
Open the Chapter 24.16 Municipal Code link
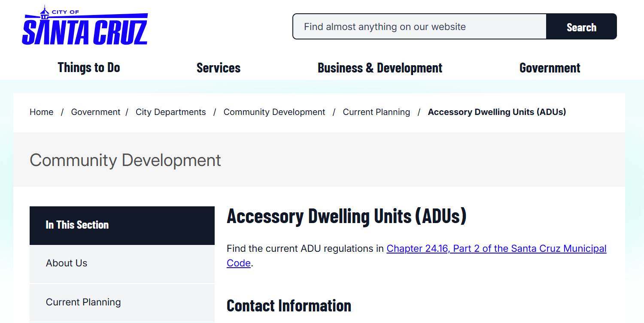pyautogui.click(x=496, y=248)
